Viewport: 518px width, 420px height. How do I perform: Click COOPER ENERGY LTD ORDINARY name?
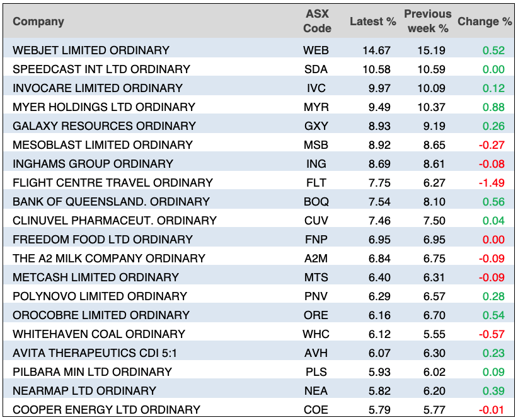[106, 410]
